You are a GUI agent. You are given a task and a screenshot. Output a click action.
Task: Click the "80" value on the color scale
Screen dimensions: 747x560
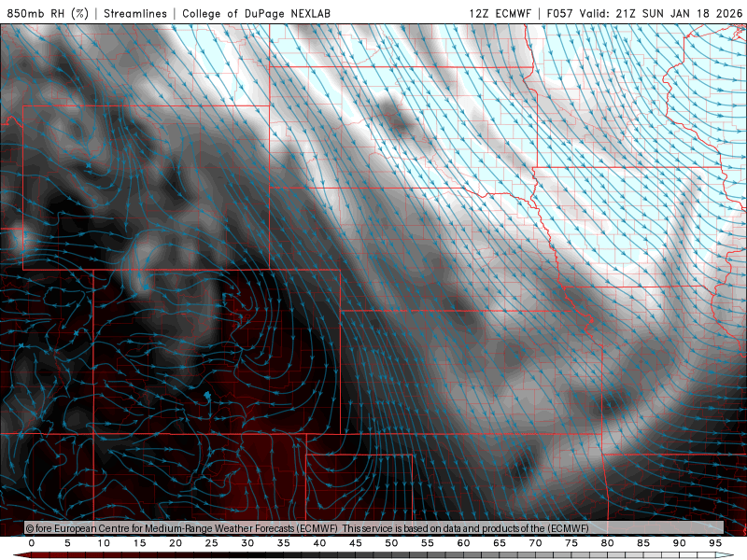(x=608, y=543)
